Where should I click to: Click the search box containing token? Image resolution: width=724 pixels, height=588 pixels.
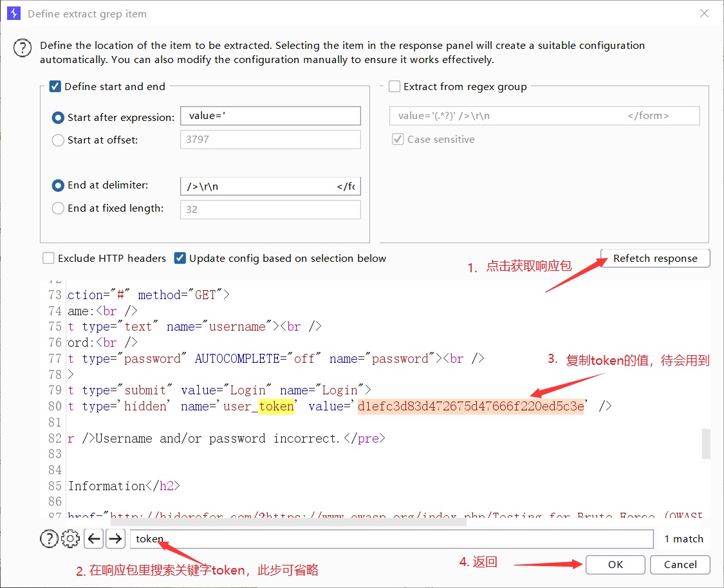pyautogui.click(x=391, y=539)
